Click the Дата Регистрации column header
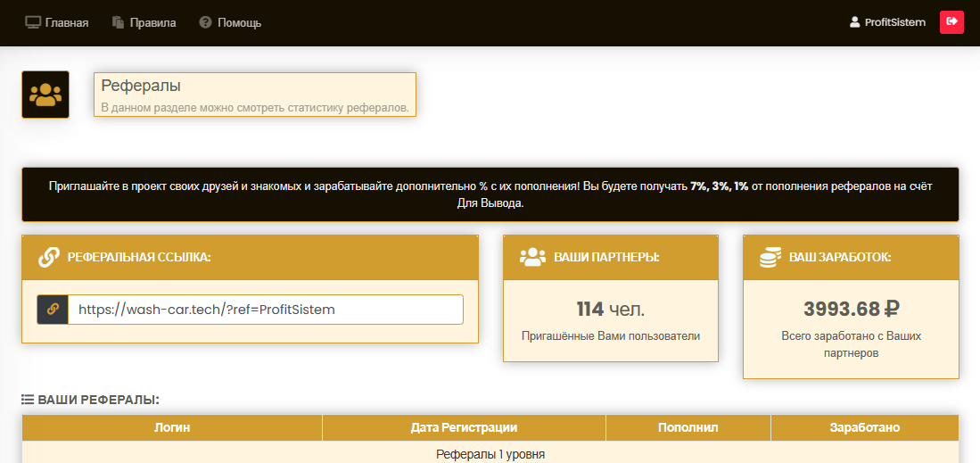 pos(464,428)
